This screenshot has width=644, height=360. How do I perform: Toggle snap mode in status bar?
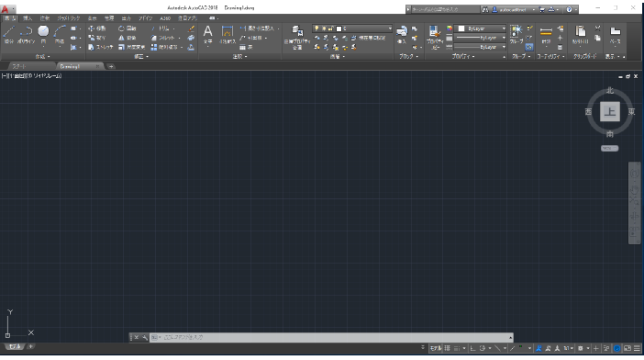pyautogui.click(x=457, y=348)
